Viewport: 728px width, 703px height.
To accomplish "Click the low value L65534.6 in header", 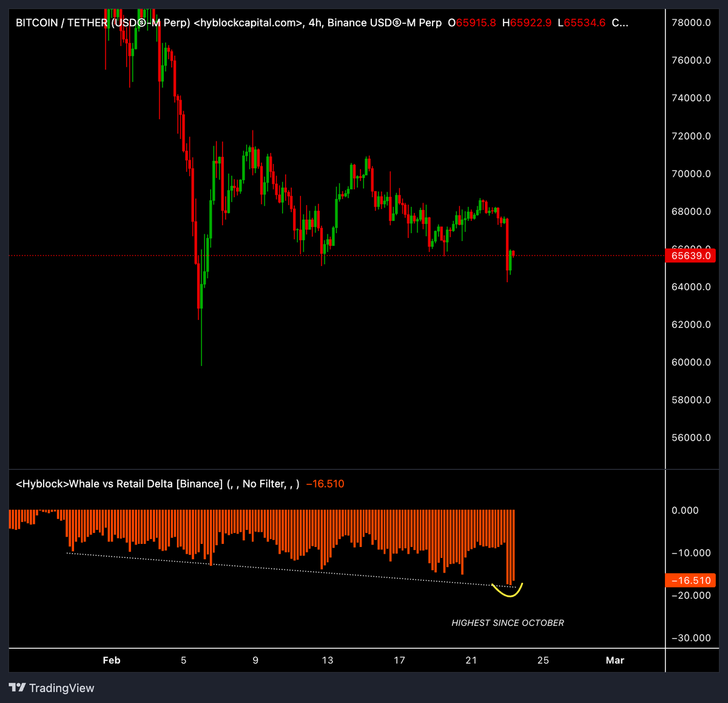I will tap(581, 22).
